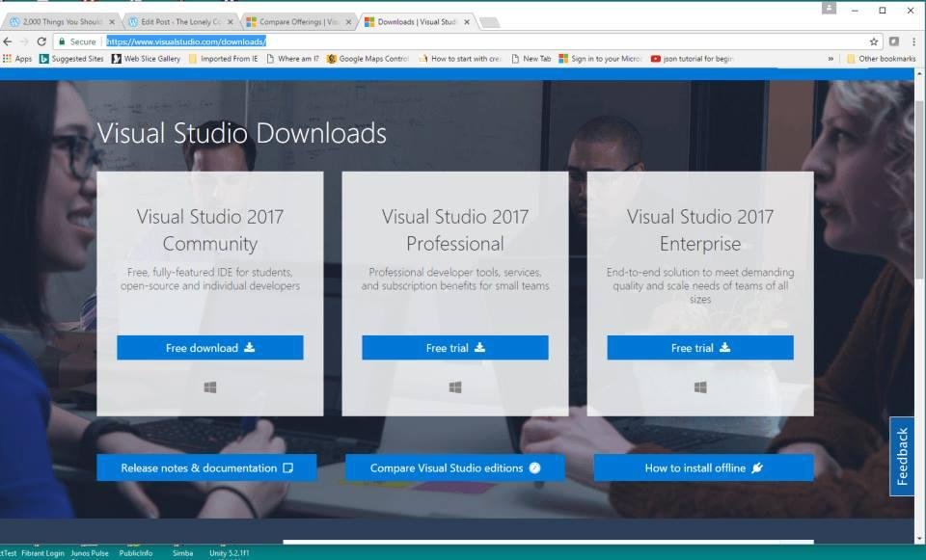Screen dimensions: 926x560
Task: Bookmark this page with the star icon
Action: click(874, 41)
